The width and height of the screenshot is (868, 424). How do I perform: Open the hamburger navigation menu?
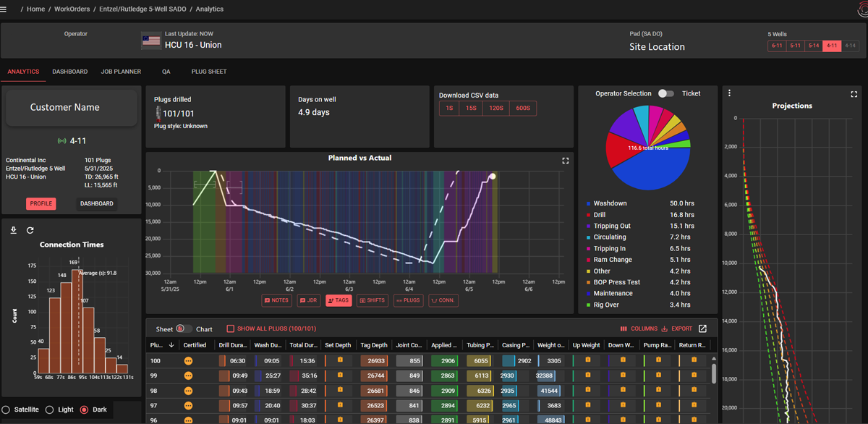tap(4, 9)
